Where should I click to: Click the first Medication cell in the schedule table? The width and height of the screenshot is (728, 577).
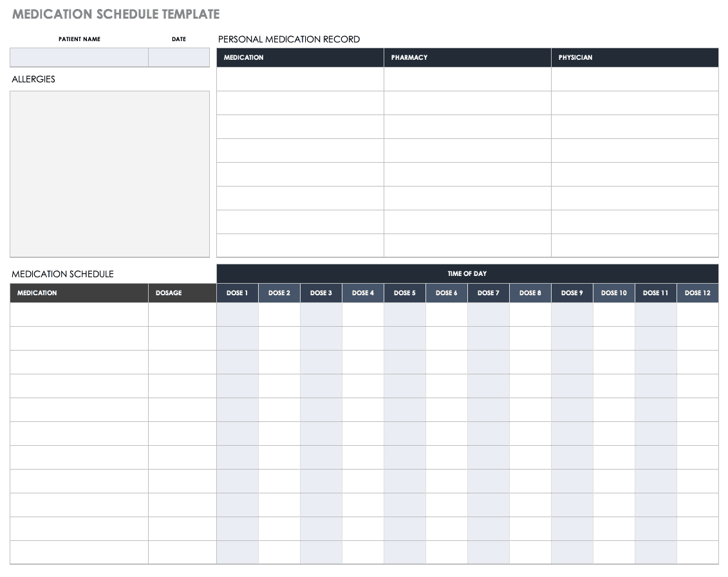[79, 315]
